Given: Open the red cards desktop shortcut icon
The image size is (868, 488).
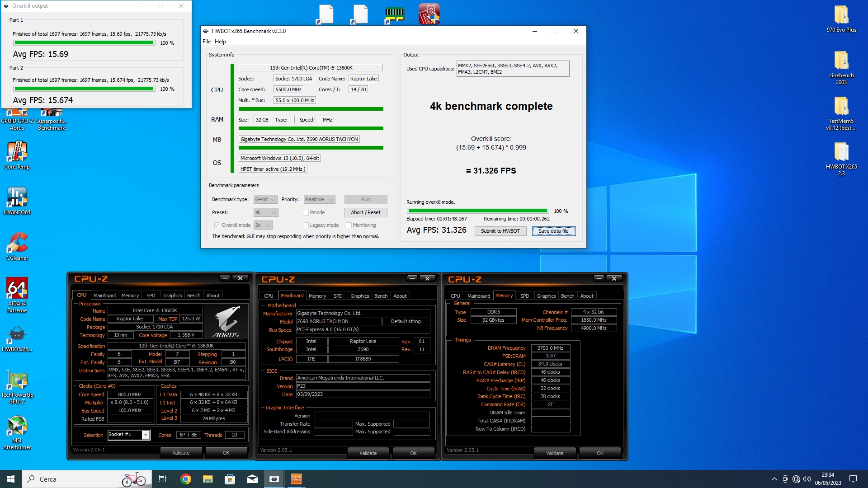Looking at the screenshot, I should 429,14.
